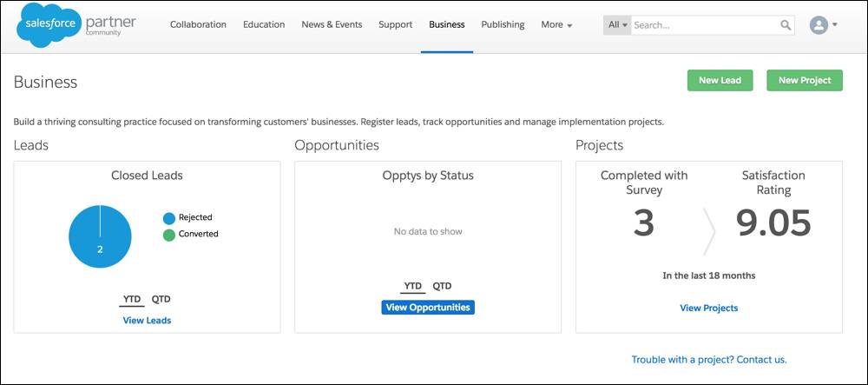Click Trouble with a project? Contact us

(x=709, y=360)
